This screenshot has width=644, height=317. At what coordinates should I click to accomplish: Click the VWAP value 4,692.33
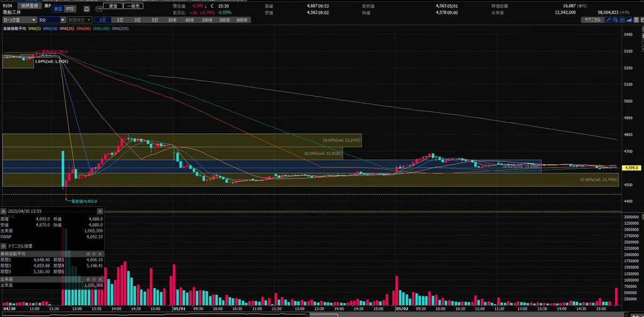94,236
